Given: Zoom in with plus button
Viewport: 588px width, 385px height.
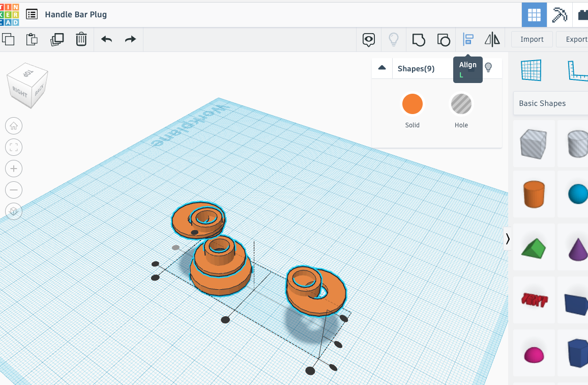Looking at the screenshot, I should coord(14,169).
